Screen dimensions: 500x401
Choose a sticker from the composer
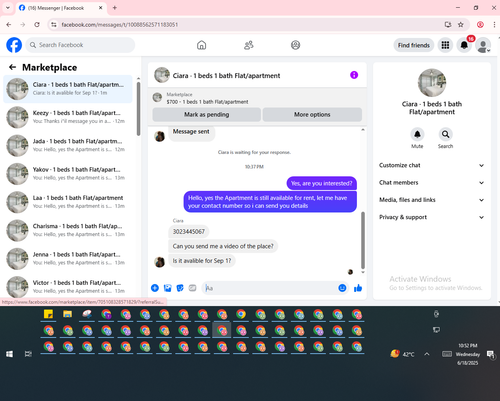pos(180,288)
